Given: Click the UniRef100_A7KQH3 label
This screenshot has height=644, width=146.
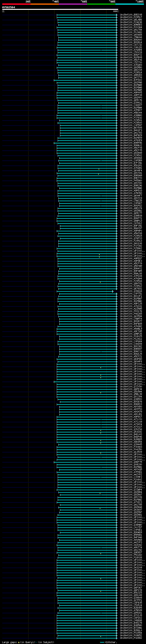Looking at the screenshot, I should click(x=131, y=65).
